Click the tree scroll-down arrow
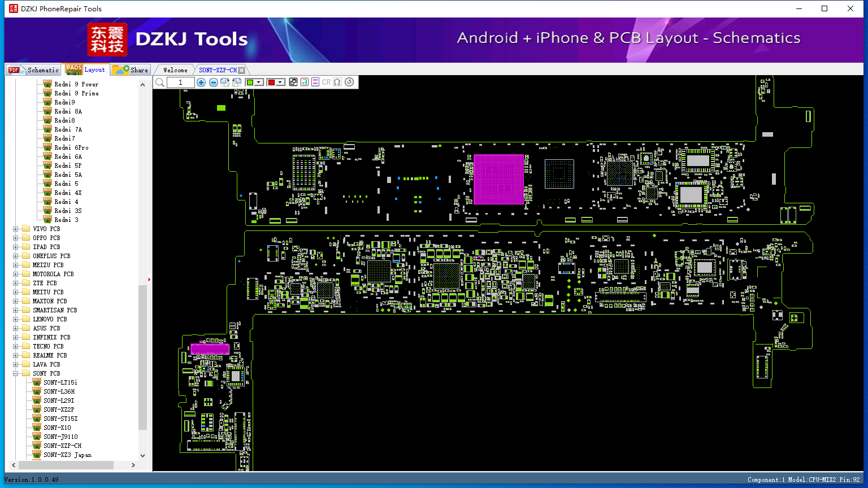 142,455
